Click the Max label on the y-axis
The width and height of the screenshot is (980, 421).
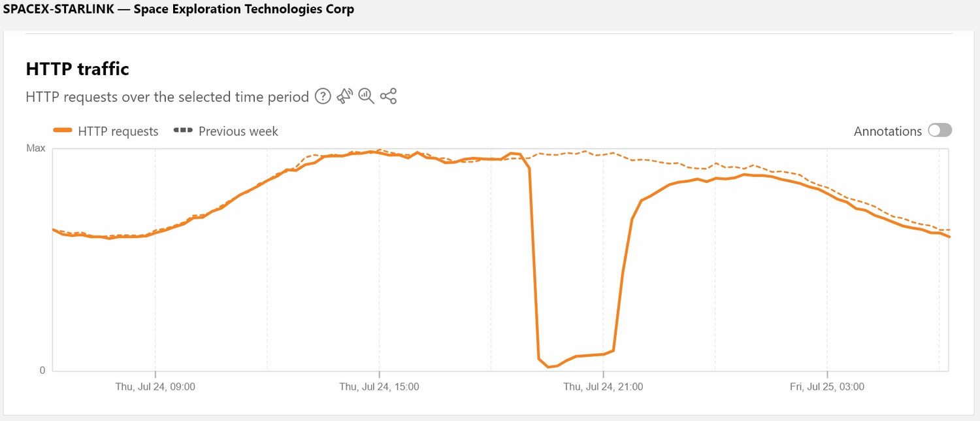coord(36,148)
